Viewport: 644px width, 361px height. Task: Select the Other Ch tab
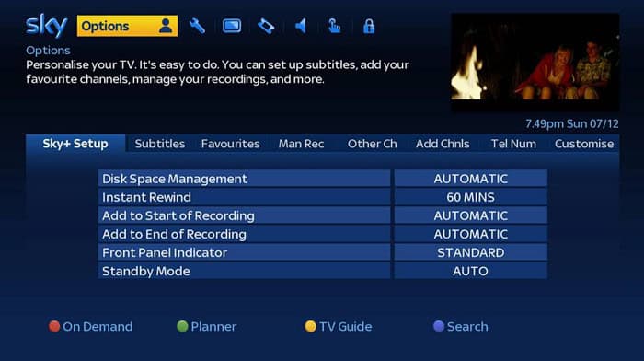[372, 144]
